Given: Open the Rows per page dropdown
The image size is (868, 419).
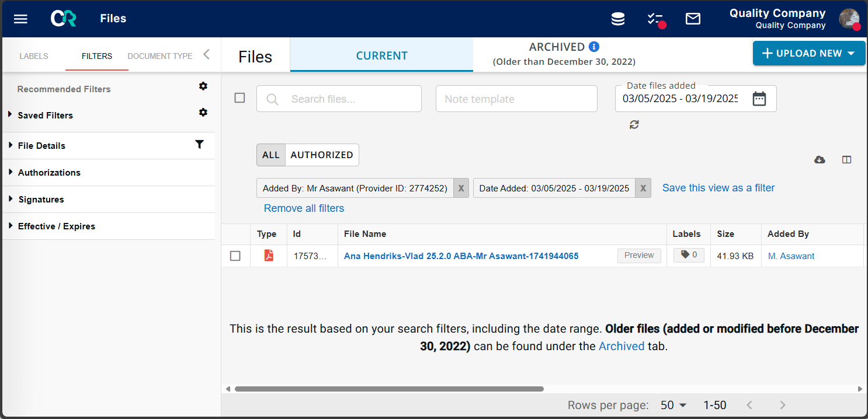Looking at the screenshot, I should [x=673, y=405].
